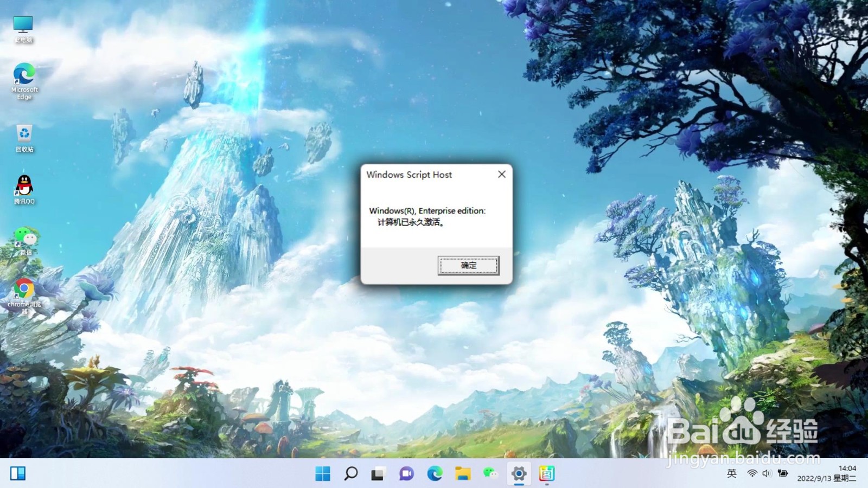The image size is (868, 488).
Task: Open the Windows Start menu
Action: [323, 473]
